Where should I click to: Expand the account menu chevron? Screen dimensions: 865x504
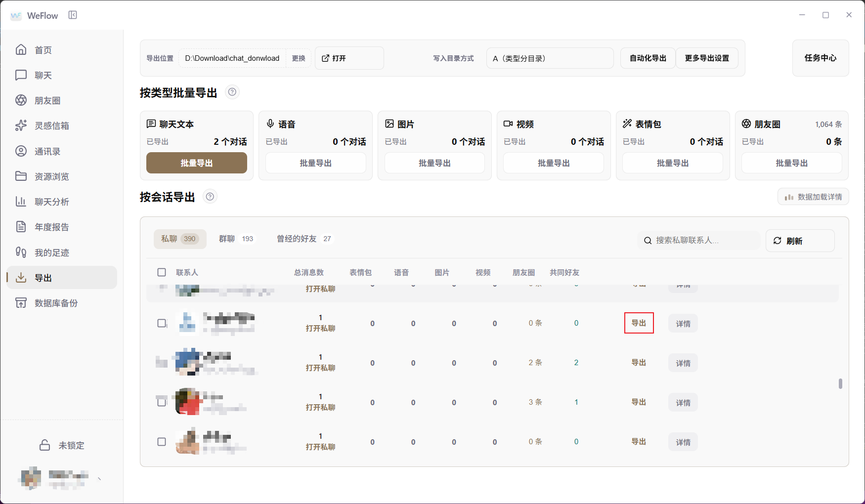pos(99,479)
